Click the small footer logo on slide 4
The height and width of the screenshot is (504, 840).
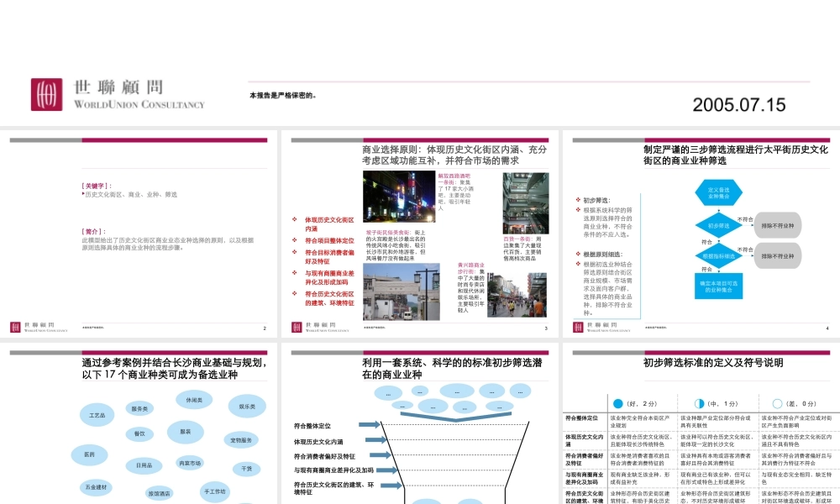(x=601, y=327)
